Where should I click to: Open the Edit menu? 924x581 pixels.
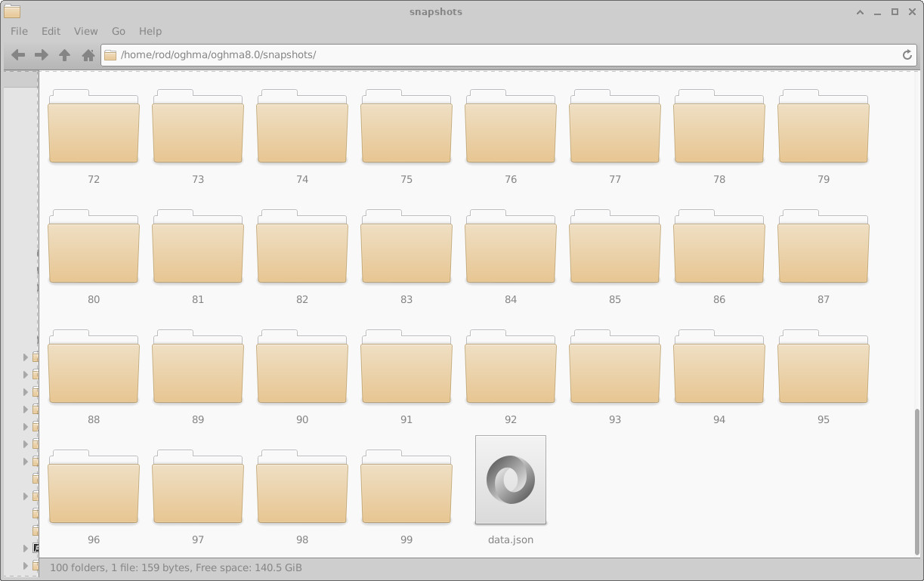click(51, 31)
